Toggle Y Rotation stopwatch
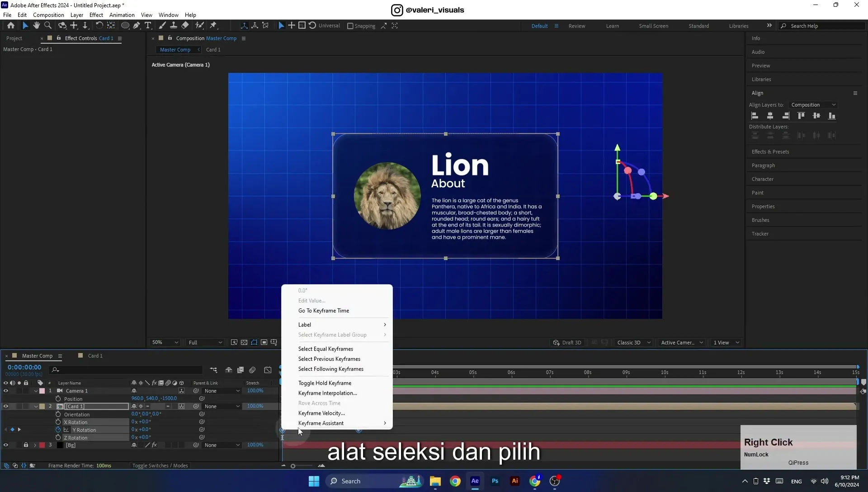The height and width of the screenshot is (492, 868). [58, 430]
